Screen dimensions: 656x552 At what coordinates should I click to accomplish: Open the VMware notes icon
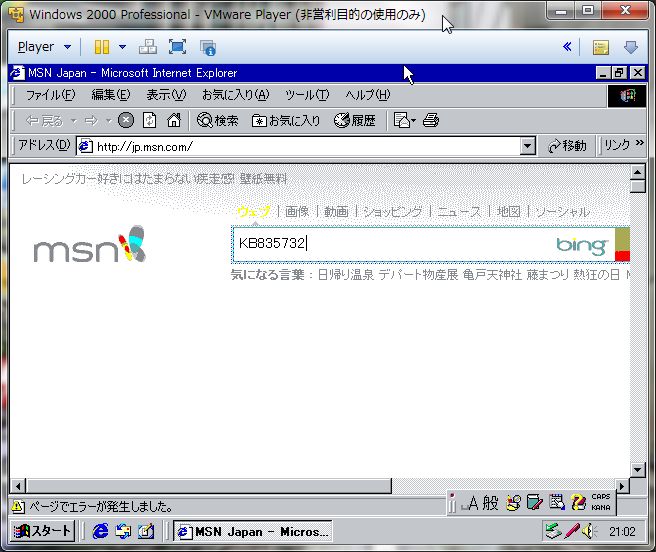click(601, 47)
